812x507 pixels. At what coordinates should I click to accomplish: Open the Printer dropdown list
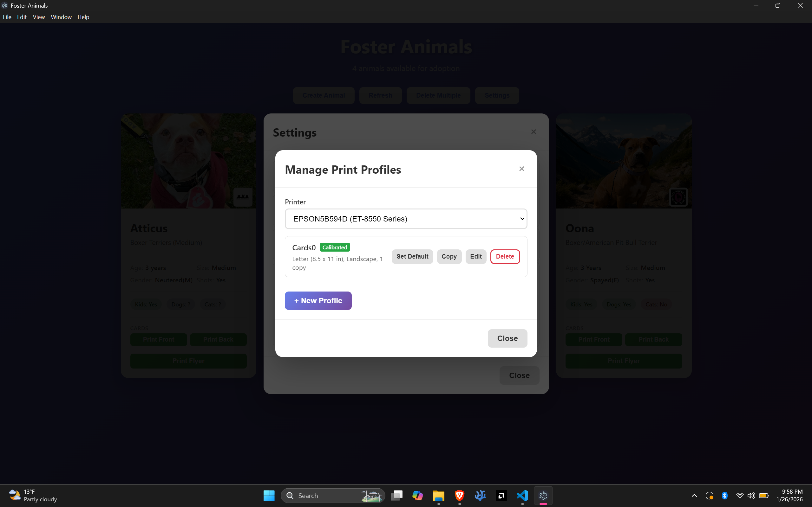[406, 219]
